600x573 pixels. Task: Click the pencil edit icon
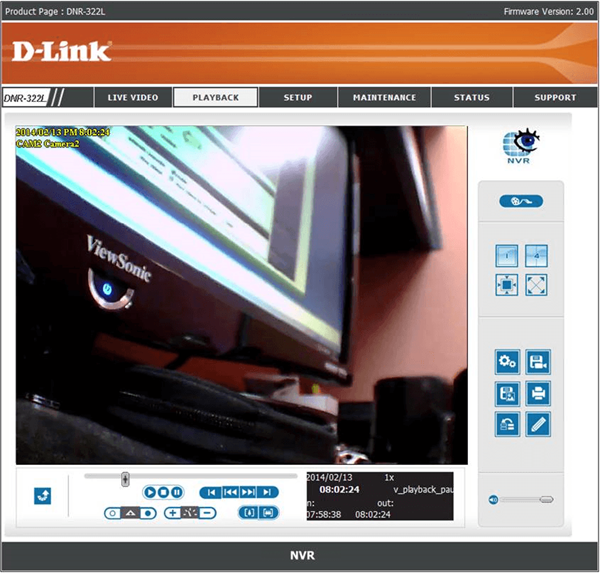[x=537, y=423]
